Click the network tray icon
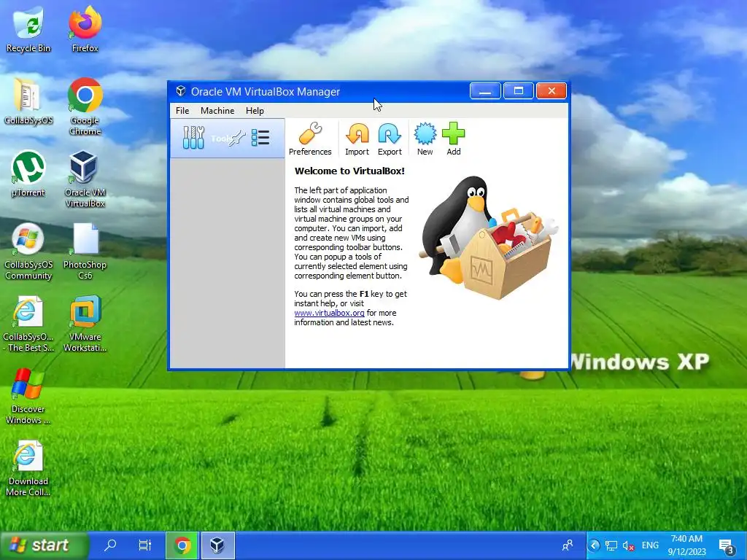This screenshot has width=747, height=560. pyautogui.click(x=611, y=545)
